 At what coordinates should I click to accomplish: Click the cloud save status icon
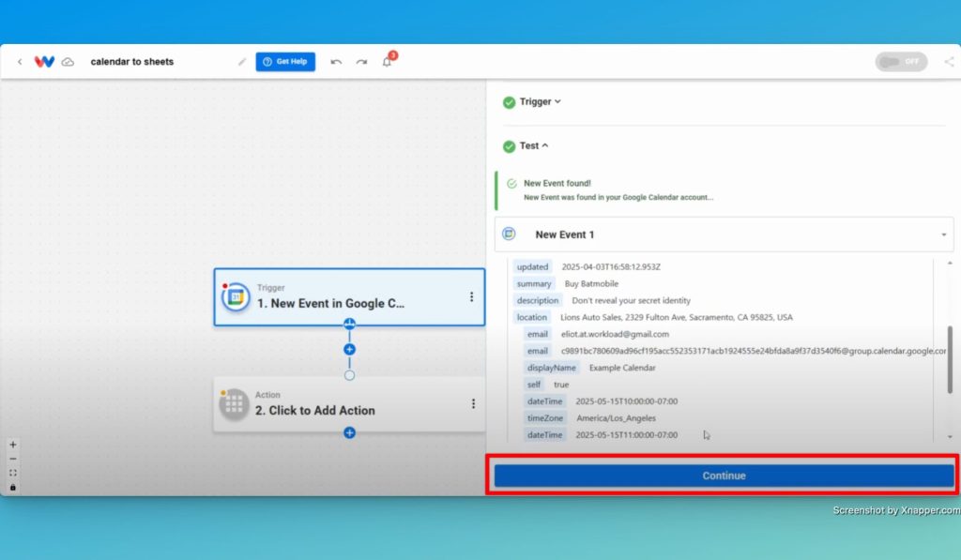[68, 62]
